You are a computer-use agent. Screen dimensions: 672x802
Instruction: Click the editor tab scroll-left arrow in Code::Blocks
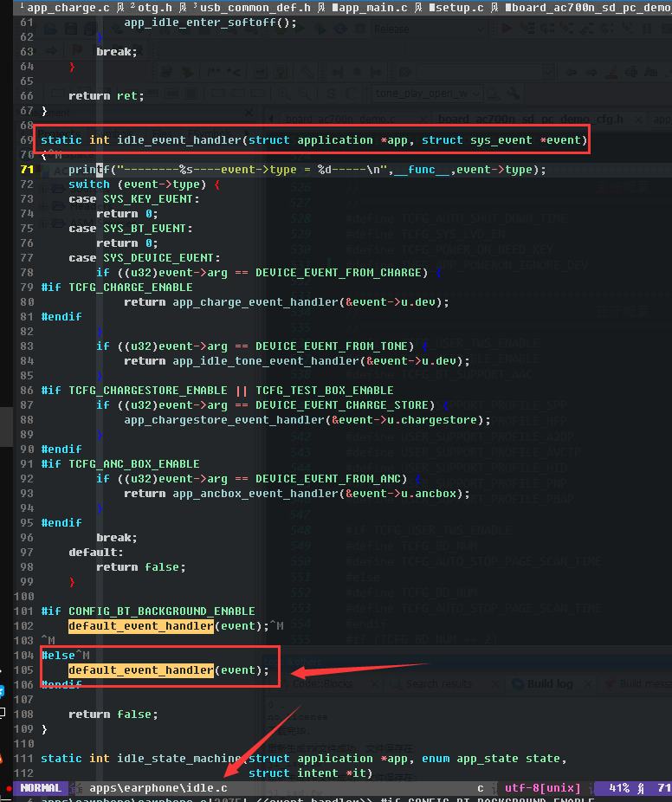(x=270, y=120)
